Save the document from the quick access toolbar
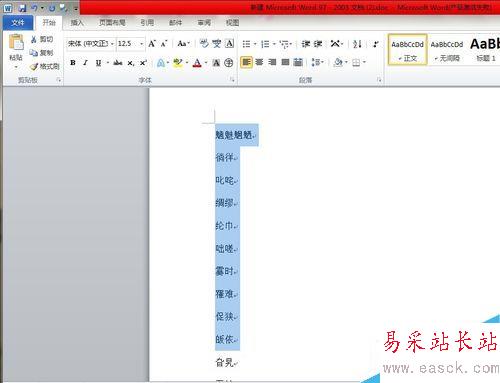 point(22,8)
